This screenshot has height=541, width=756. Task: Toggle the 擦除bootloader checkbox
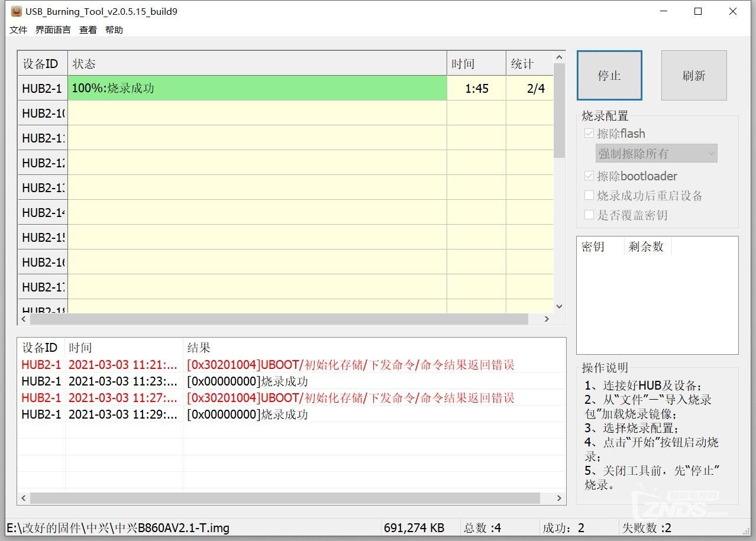tap(589, 176)
